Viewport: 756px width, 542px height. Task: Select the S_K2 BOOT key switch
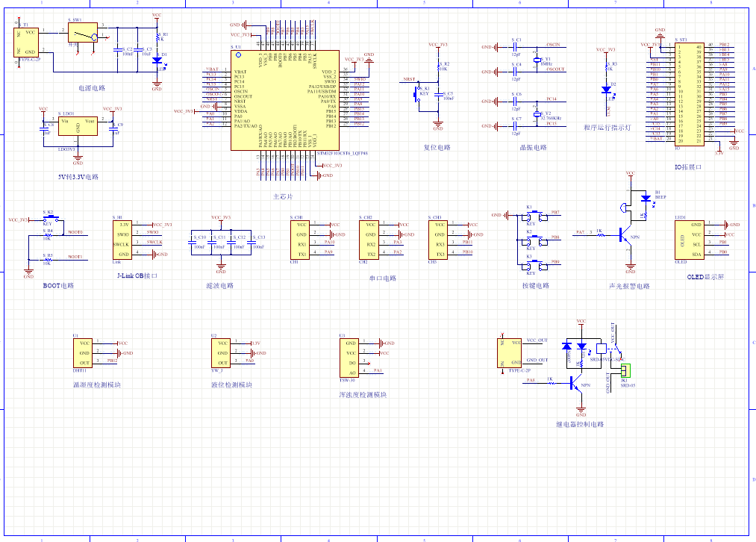click(x=51, y=219)
